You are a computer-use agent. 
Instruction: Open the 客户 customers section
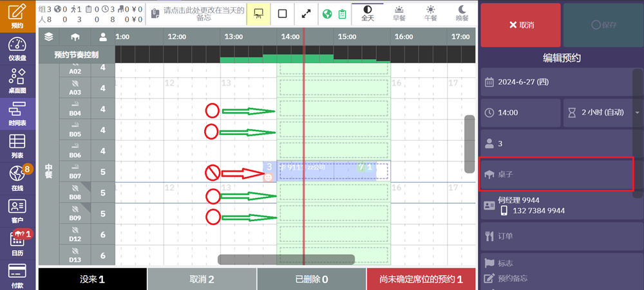click(17, 212)
